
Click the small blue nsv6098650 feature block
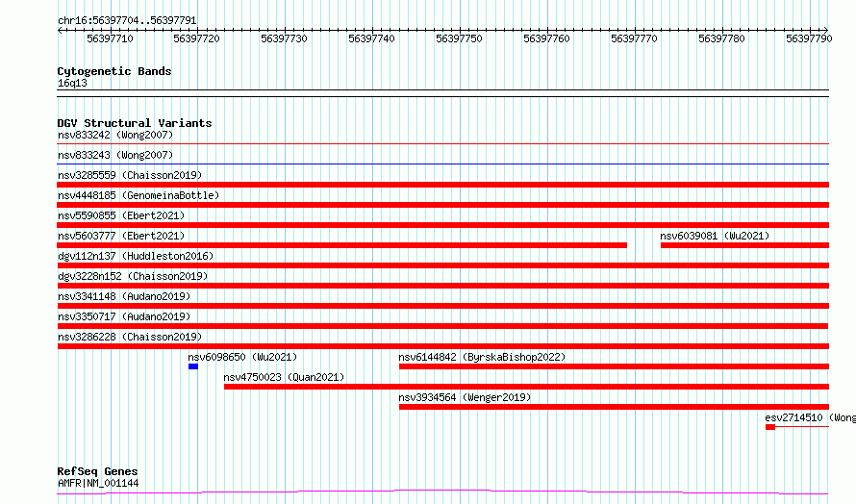pyautogui.click(x=193, y=366)
